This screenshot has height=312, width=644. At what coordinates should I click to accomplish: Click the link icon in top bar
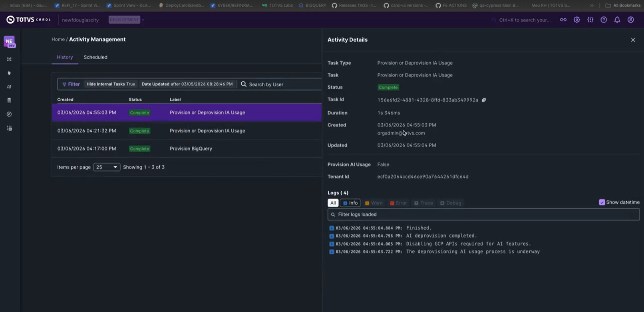pyautogui.click(x=563, y=20)
